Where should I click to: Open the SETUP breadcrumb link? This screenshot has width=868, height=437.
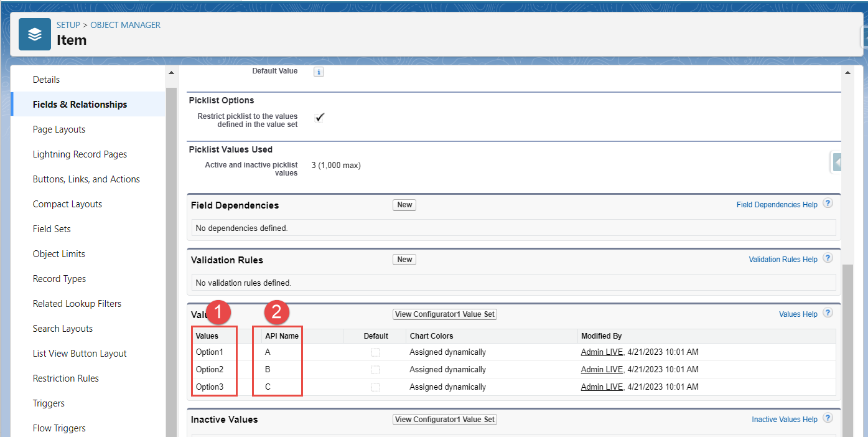click(68, 25)
